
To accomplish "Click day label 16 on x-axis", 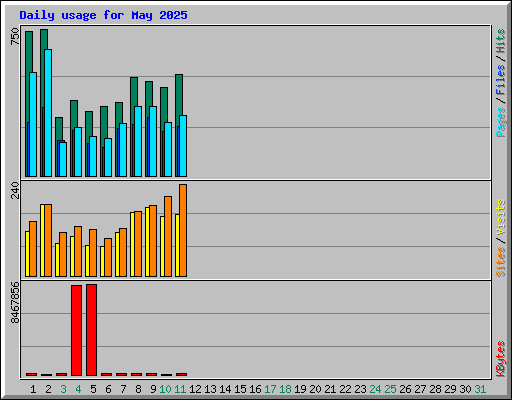I will (x=255, y=389).
